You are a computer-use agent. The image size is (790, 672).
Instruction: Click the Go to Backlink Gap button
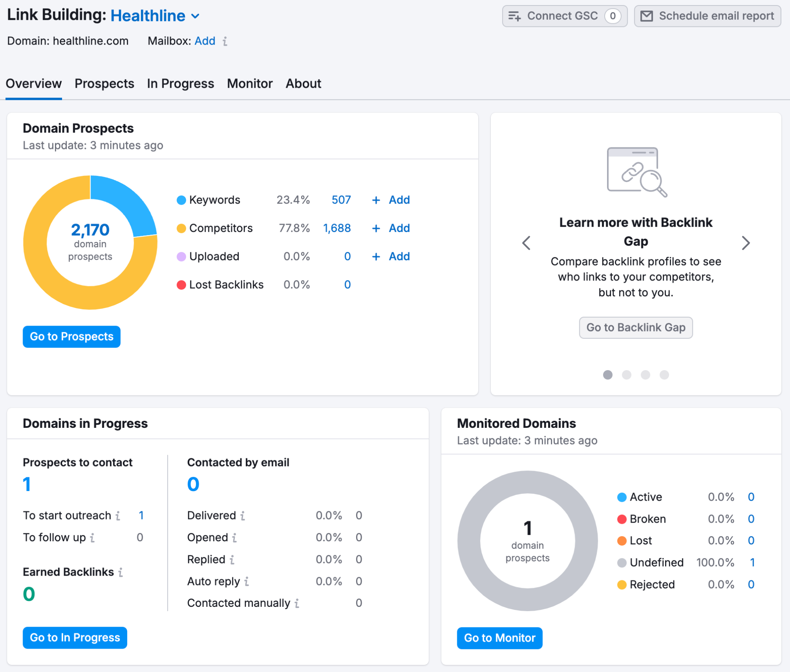(635, 328)
